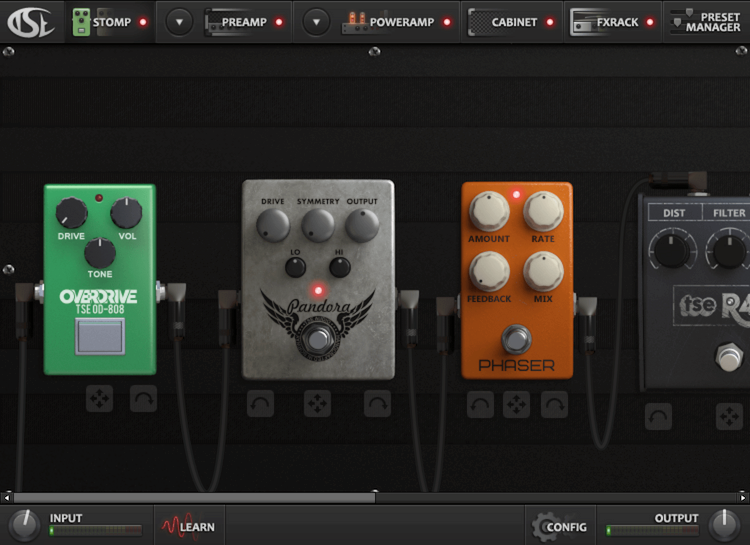Toggle the FXRACK power LED
This screenshot has width=750, height=545.
pyautogui.click(x=650, y=22)
